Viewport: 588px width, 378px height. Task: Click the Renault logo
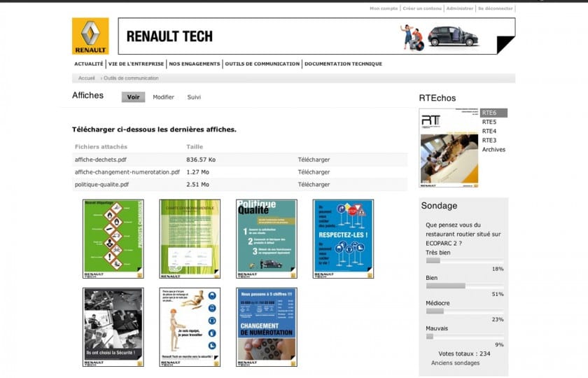(x=90, y=36)
